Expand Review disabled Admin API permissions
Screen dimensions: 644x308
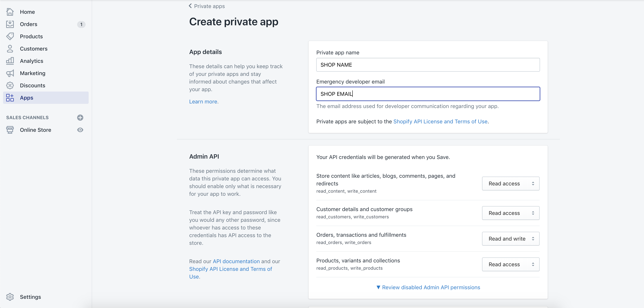428,287
